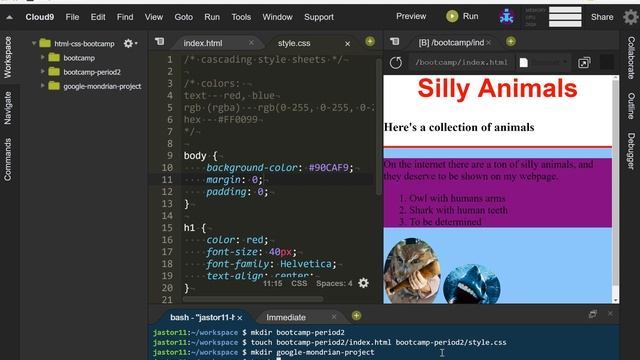Screen dimensions: 640x360
Task: Add new tab in preview pane
Action: 511,41
